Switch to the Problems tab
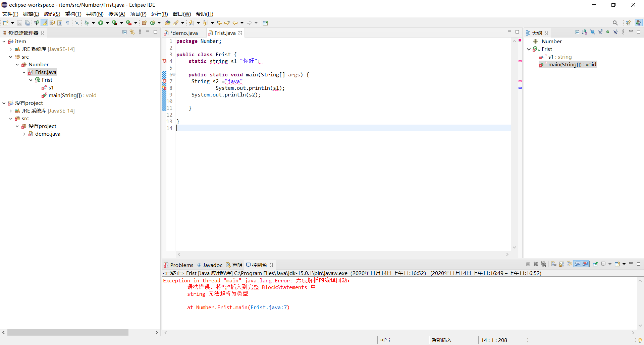The width and height of the screenshot is (644, 345). 178,265
